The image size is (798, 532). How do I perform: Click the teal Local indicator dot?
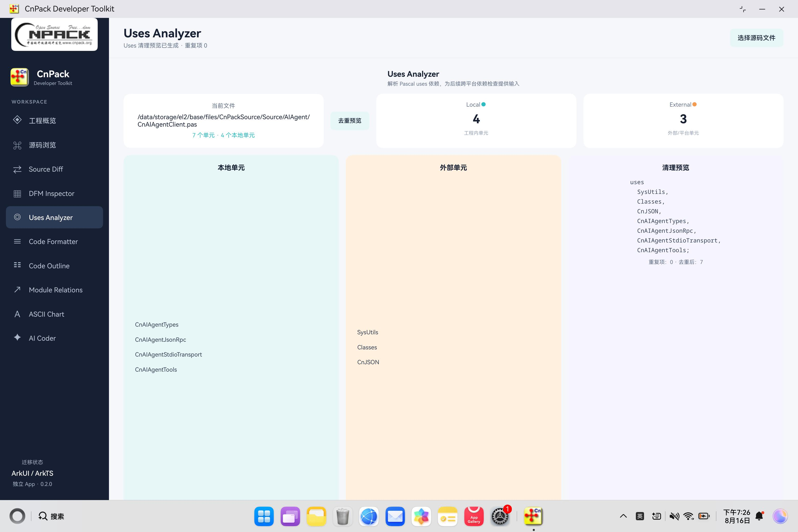(x=483, y=104)
